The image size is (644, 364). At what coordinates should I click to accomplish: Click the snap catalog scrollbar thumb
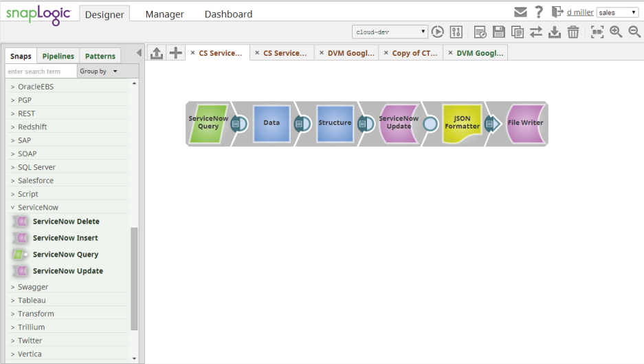point(134,279)
